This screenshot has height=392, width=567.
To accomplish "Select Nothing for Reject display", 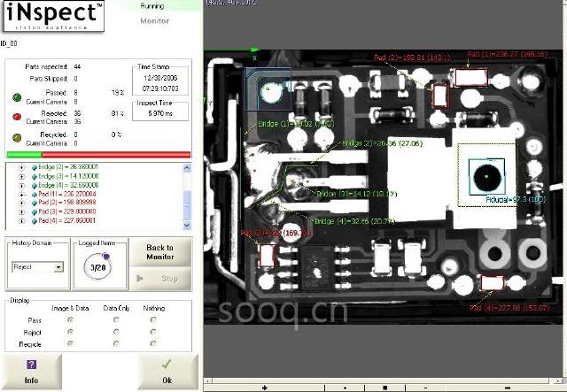I will tap(153, 330).
